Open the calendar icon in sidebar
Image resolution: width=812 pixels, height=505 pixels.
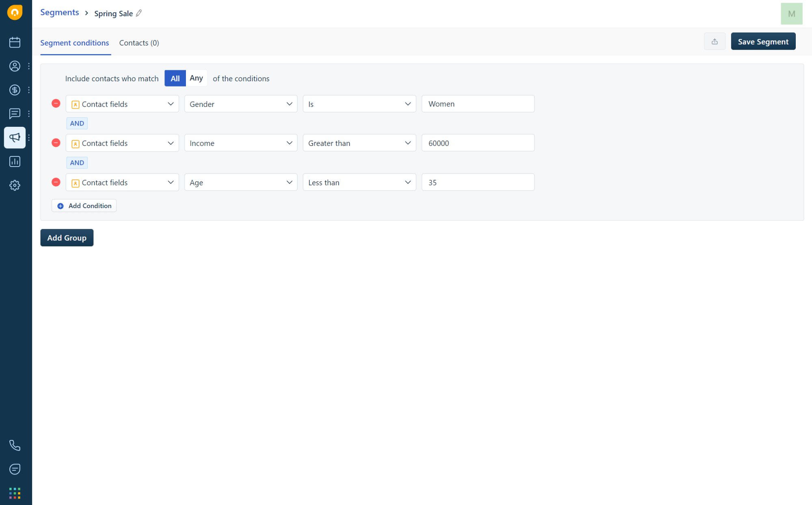click(x=15, y=42)
